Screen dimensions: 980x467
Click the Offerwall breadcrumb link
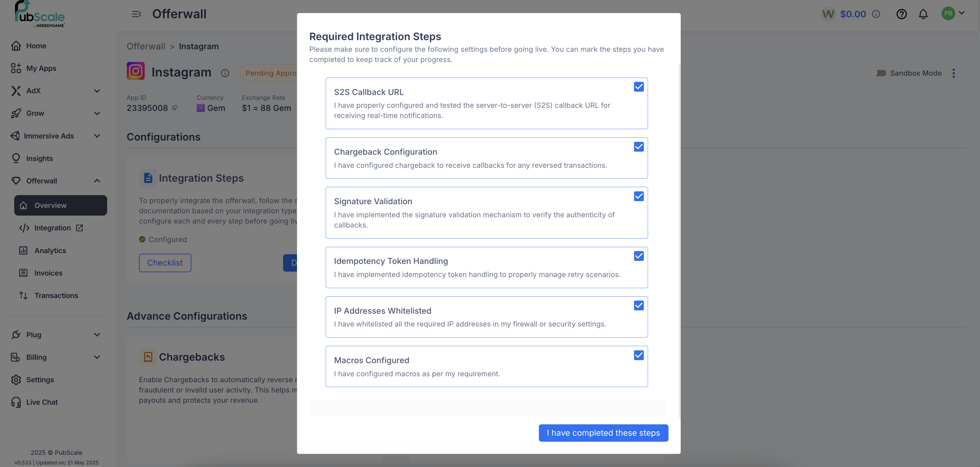(146, 46)
